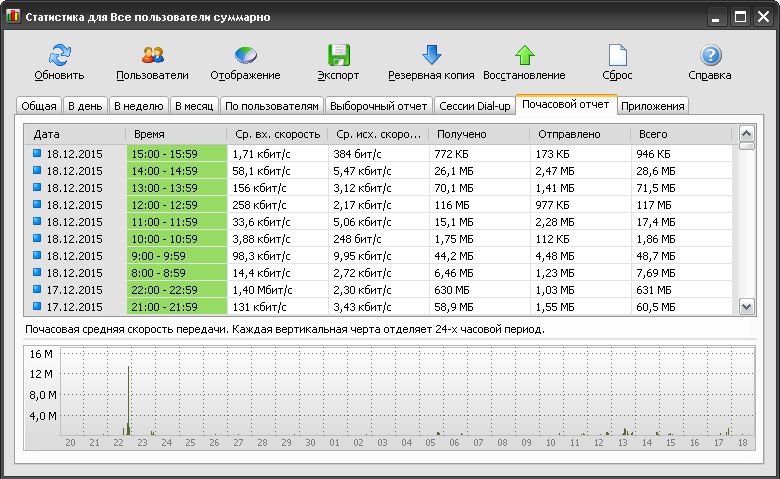Click the 16 M graph scale label
Viewport: 780px width, 479px height.
(41, 354)
